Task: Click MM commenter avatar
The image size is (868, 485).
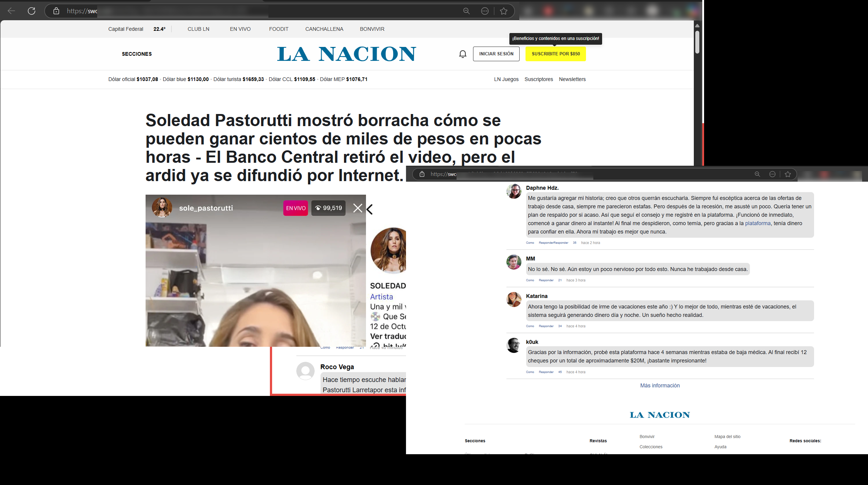Action: coord(514,262)
